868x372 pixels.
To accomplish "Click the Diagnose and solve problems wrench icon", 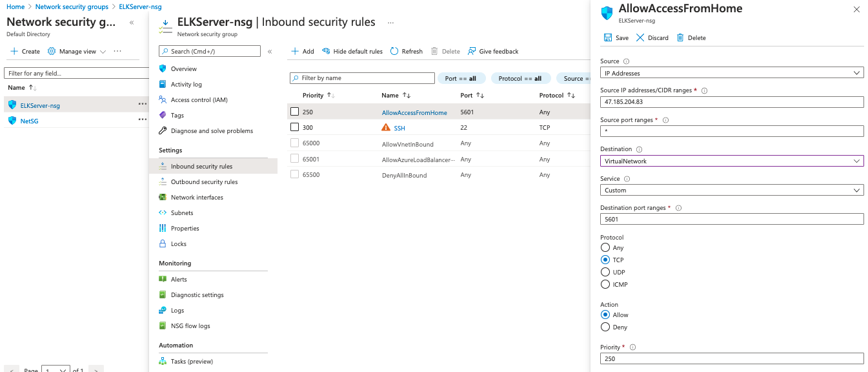I will 163,130.
